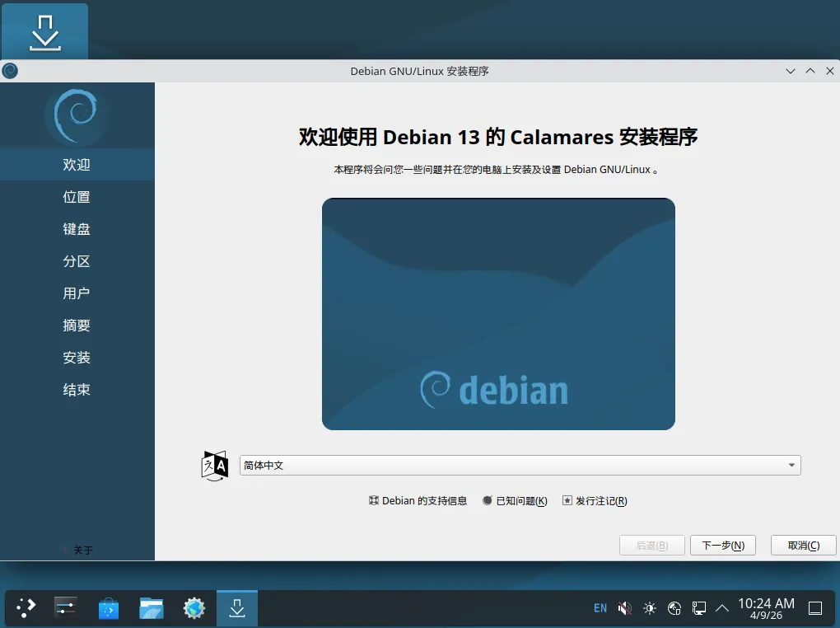Click the Debian swirl icon in the title bar
This screenshot has width=840, height=628.
pos(10,71)
